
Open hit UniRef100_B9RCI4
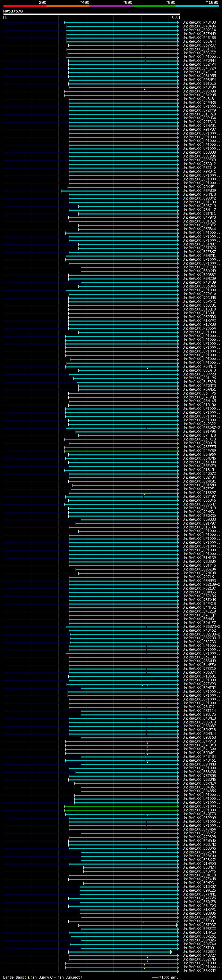[199, 30]
